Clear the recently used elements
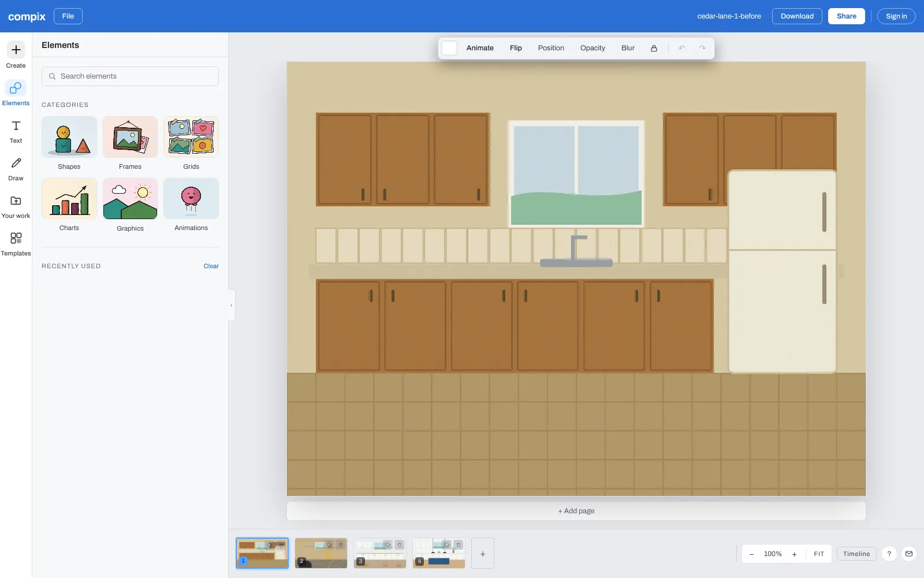The width and height of the screenshot is (924, 578). tap(211, 266)
